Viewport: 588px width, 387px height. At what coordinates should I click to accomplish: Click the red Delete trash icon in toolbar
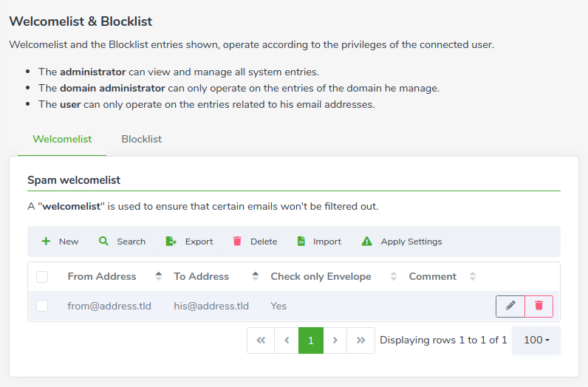coord(237,241)
